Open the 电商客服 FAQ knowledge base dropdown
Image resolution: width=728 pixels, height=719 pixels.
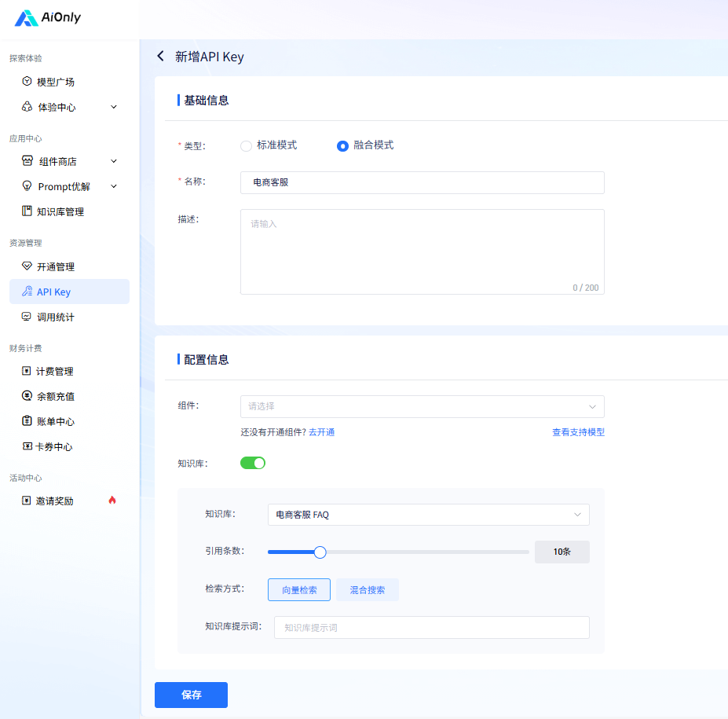tap(429, 515)
